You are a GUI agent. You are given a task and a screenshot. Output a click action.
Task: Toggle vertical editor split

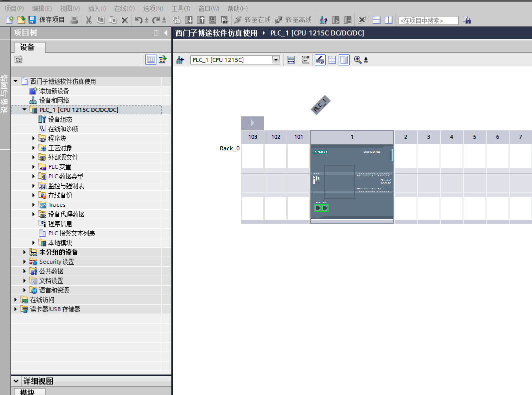[x=389, y=20]
